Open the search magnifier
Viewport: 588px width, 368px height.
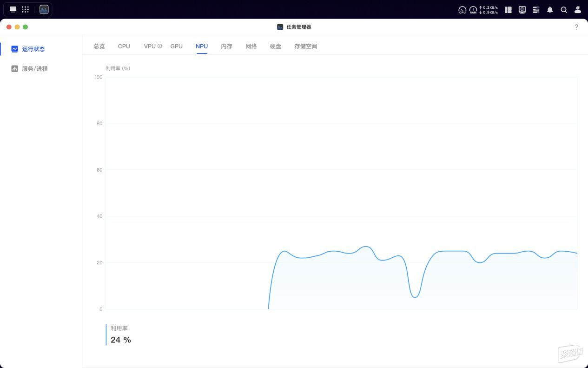click(x=564, y=10)
